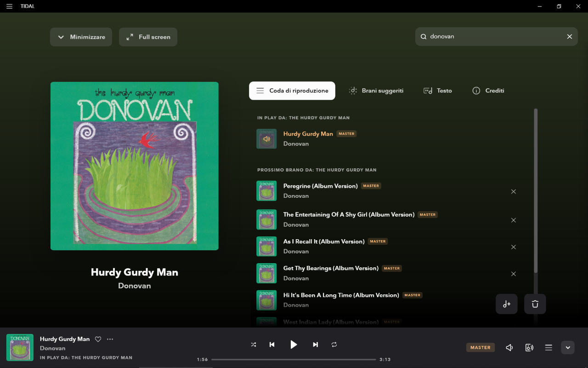588x368 pixels.
Task: Remove Peregrine (Album Version) from the queue
Action: [x=514, y=191]
